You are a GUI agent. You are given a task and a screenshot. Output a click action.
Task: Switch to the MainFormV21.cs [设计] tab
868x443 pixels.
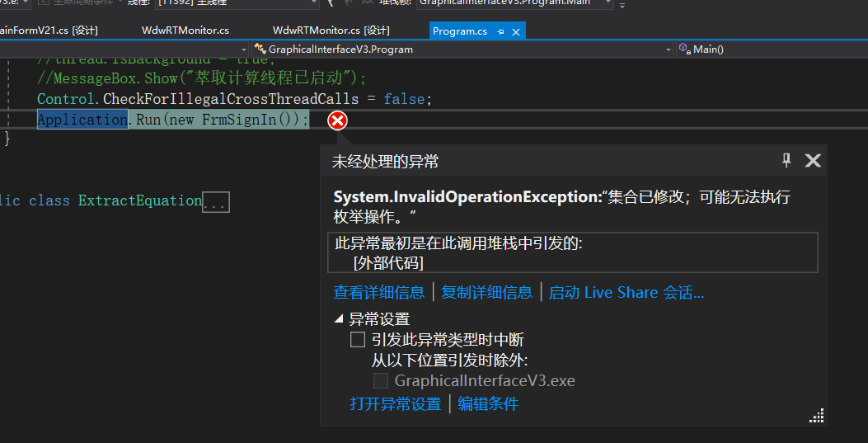tap(49, 31)
